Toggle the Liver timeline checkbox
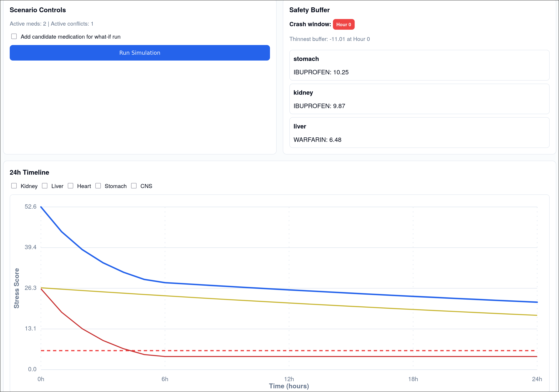The height and width of the screenshot is (392, 559). click(x=45, y=186)
